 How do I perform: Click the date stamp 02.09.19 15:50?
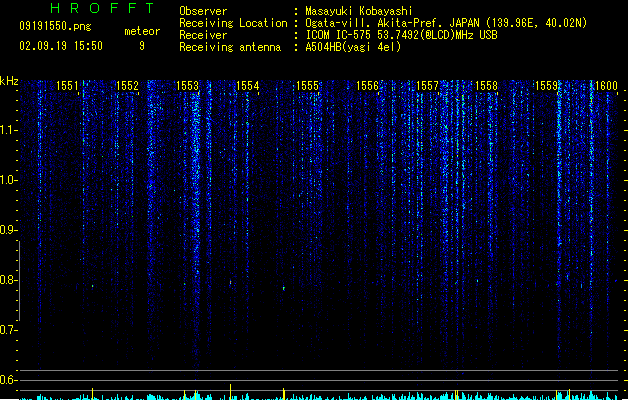(x=61, y=46)
